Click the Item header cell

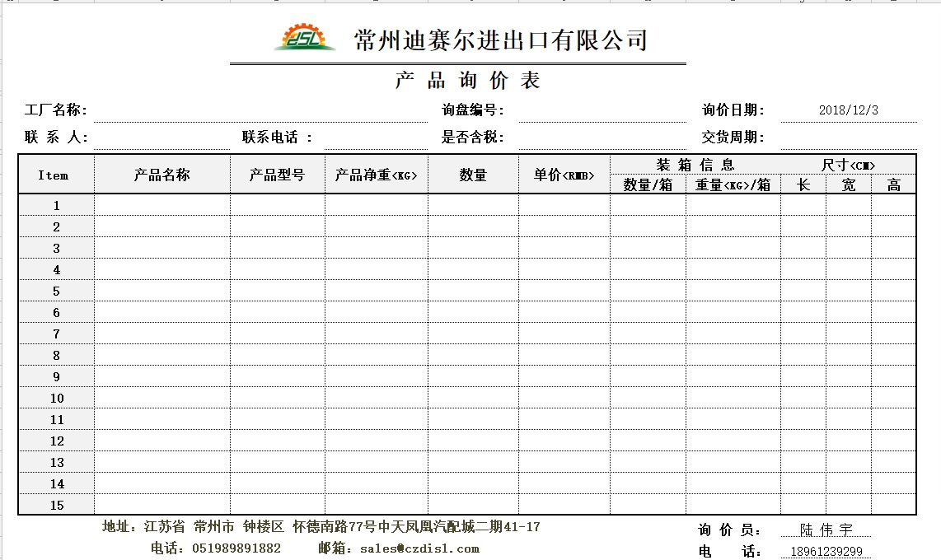pos(54,175)
